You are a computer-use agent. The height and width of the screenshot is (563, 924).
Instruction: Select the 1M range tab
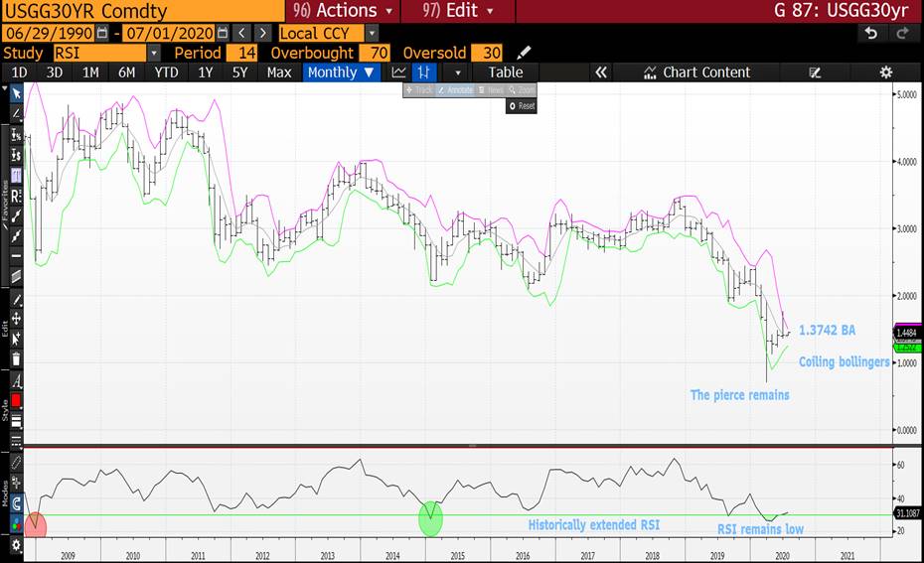coord(90,72)
